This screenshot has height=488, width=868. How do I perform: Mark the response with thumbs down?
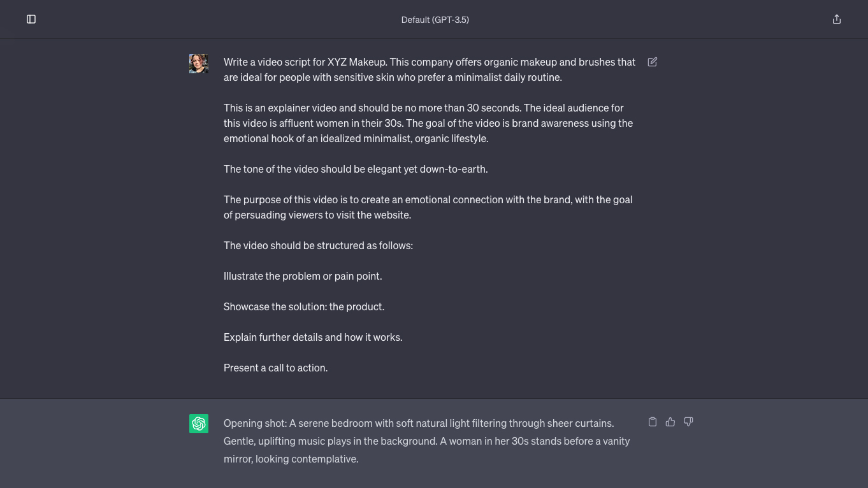688,422
